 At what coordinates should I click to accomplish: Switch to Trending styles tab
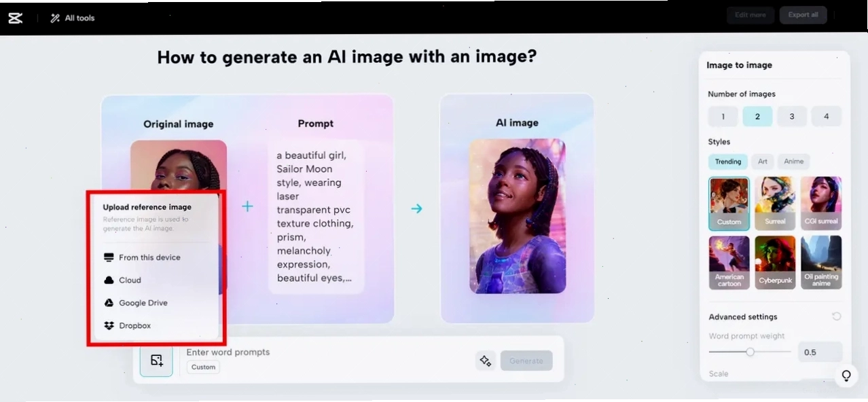728,162
